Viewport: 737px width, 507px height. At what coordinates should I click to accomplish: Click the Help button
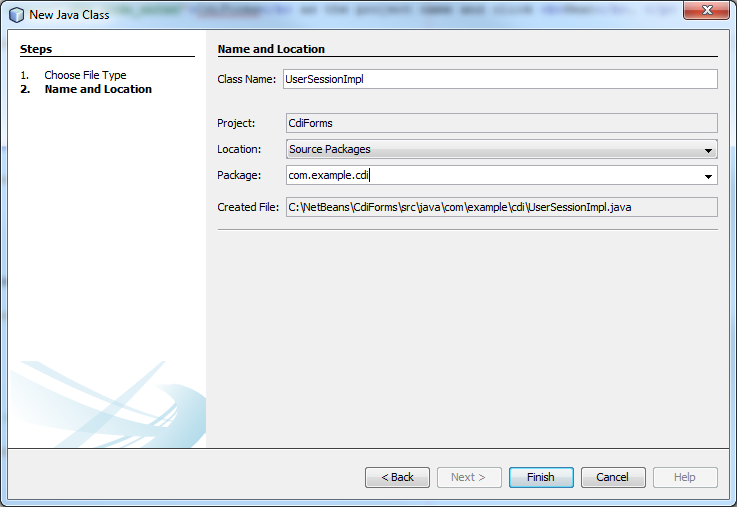[685, 477]
